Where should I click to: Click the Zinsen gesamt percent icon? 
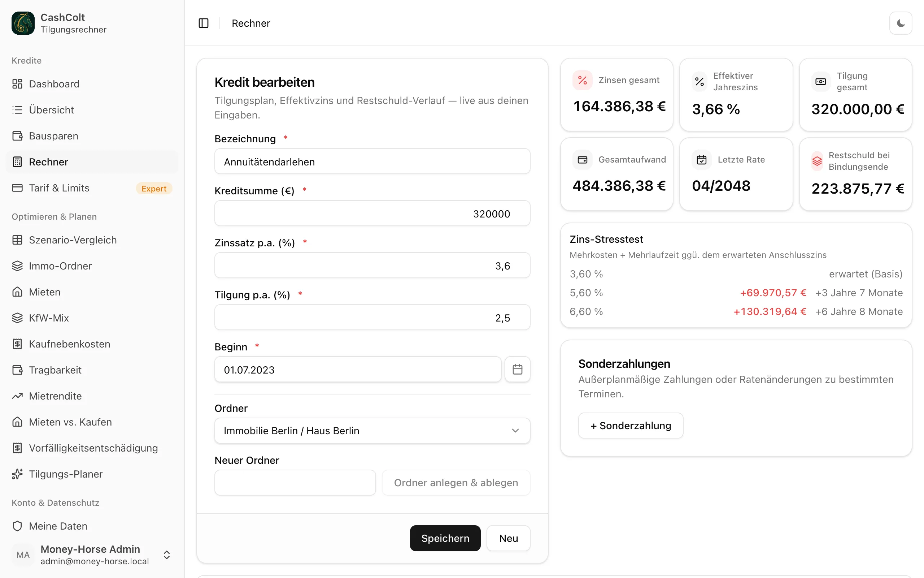tap(582, 80)
